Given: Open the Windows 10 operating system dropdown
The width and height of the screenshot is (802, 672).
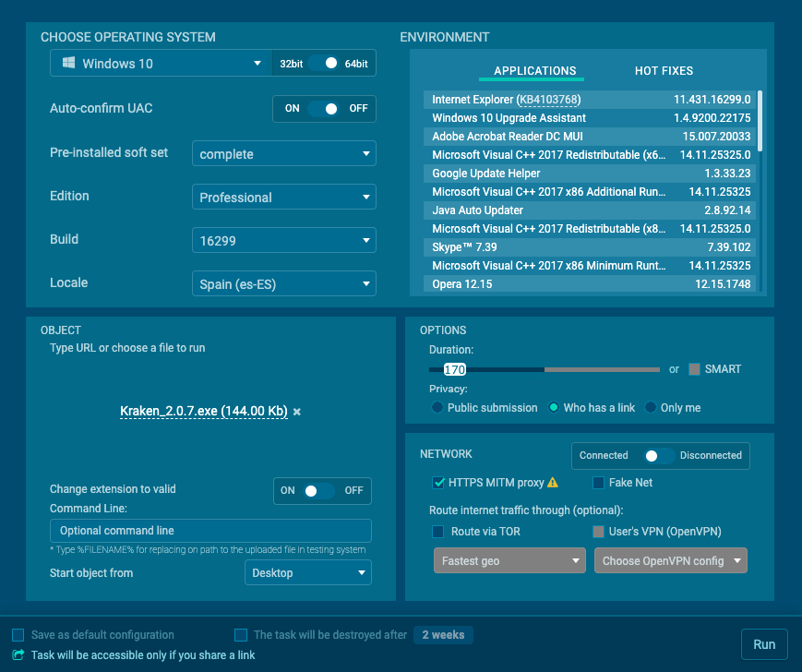Looking at the screenshot, I should [161, 64].
